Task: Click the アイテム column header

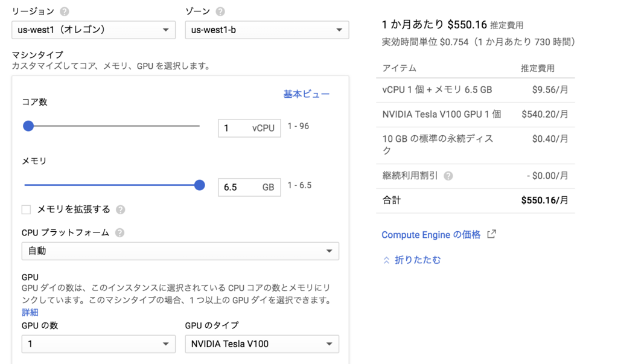Action: [400, 68]
